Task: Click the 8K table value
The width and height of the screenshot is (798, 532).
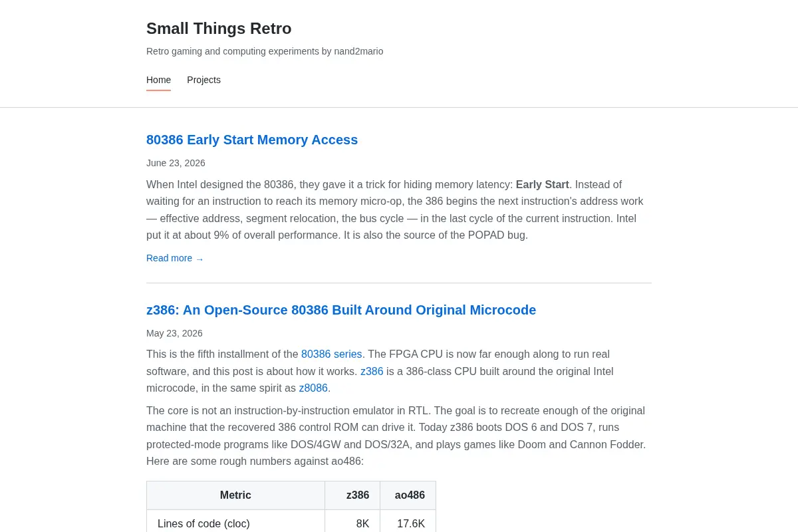Action: coord(362,524)
